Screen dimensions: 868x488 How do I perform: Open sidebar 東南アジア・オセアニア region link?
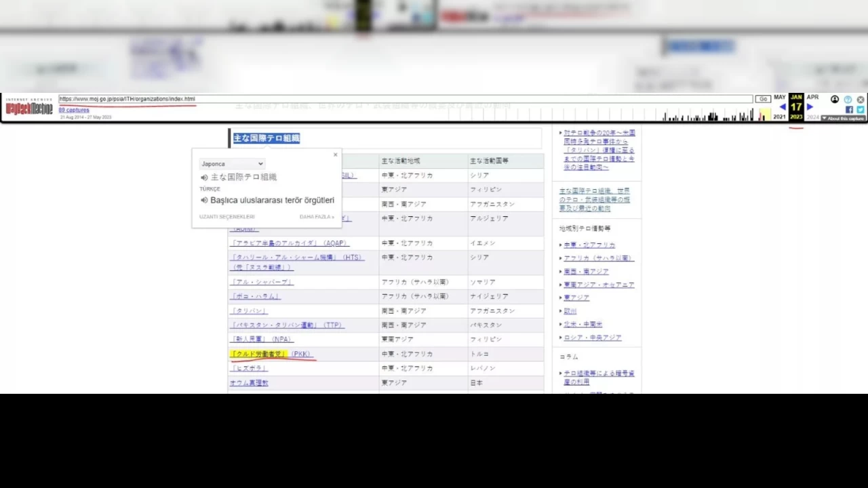[599, 285]
